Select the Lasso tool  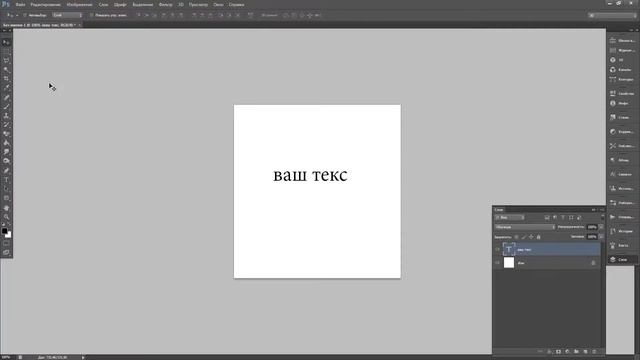6,60
